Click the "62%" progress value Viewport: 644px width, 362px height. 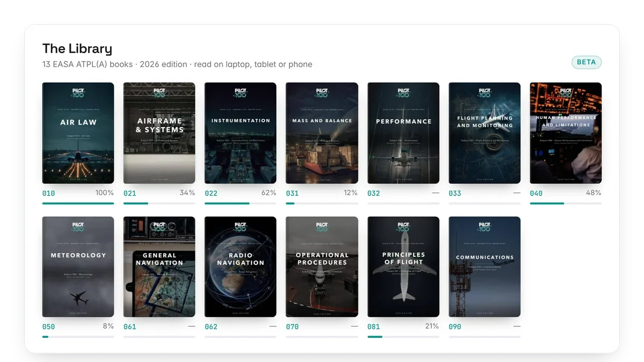(268, 193)
